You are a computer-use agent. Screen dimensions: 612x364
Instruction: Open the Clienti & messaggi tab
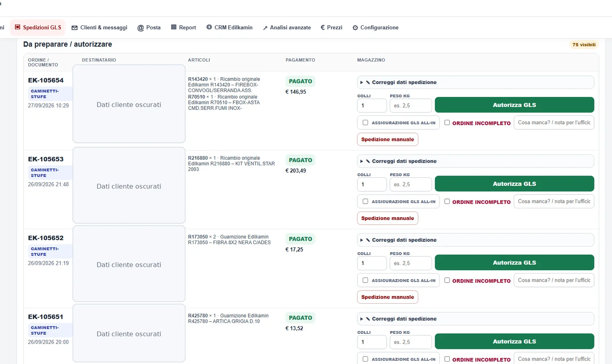(x=100, y=28)
